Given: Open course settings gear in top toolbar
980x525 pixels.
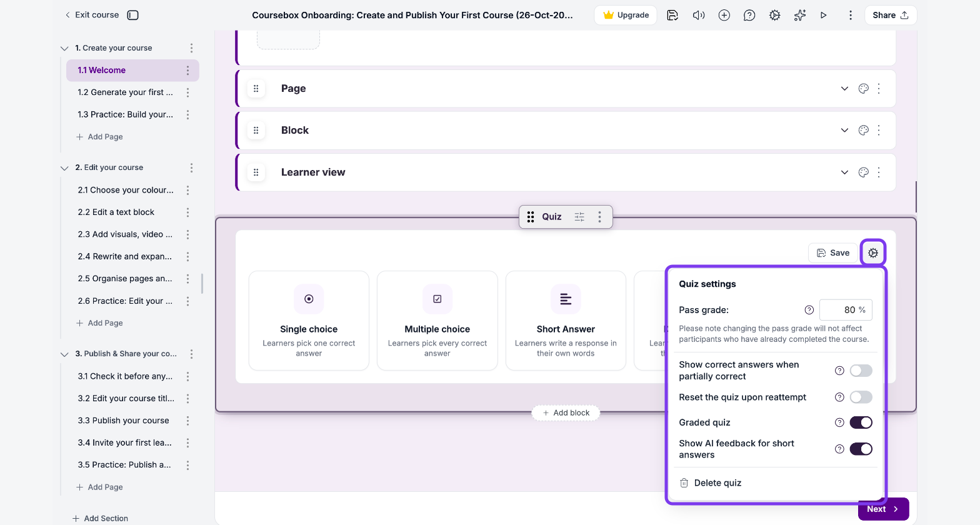Looking at the screenshot, I should point(775,15).
